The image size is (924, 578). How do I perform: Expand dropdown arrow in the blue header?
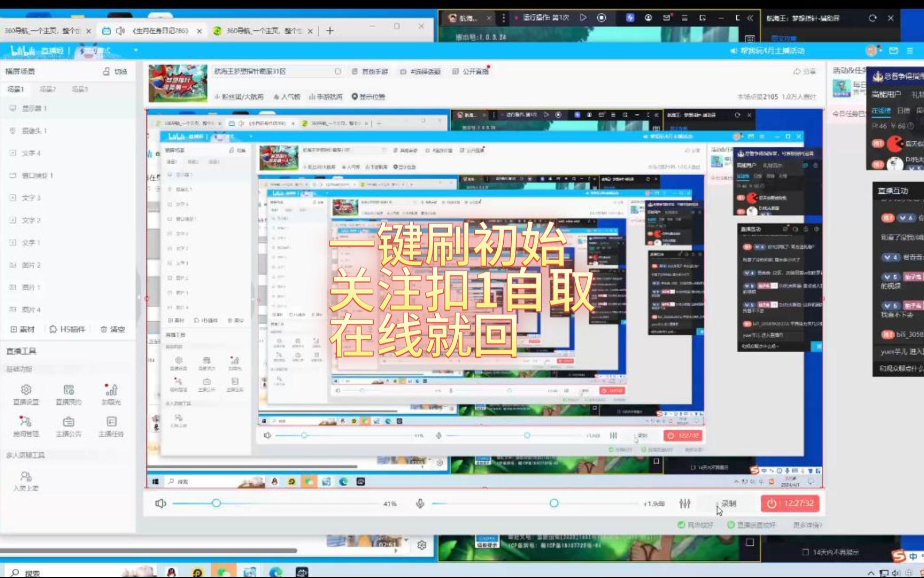click(136, 50)
